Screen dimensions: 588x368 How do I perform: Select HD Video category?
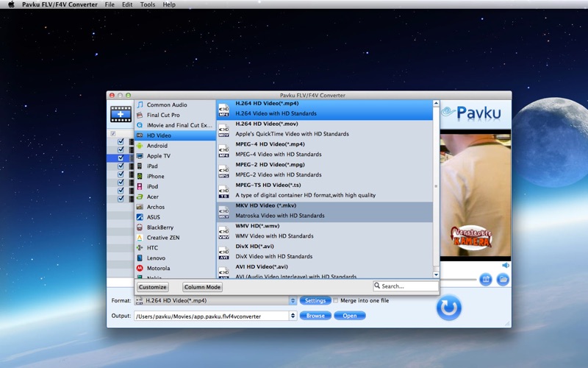click(x=175, y=135)
